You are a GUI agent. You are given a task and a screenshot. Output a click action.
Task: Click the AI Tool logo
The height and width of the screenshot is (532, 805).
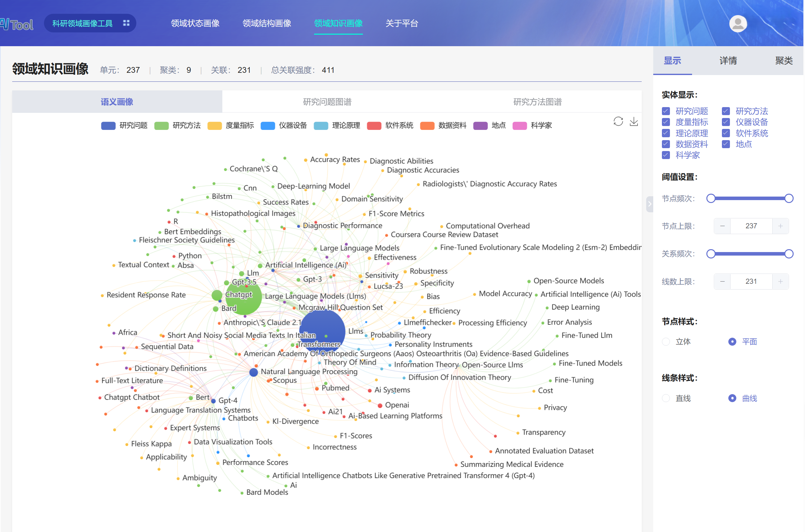(17, 24)
